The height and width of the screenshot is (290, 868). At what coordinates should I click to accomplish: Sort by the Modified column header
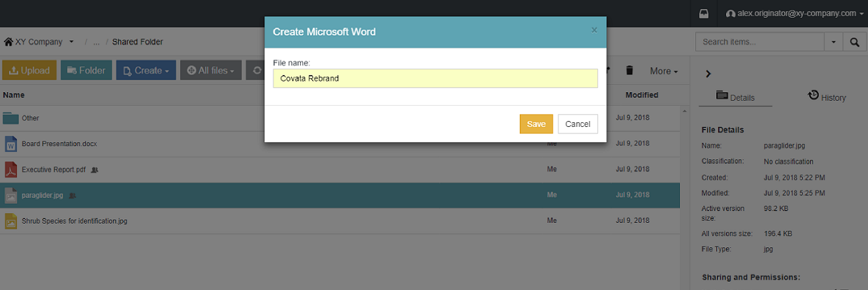pyautogui.click(x=641, y=95)
